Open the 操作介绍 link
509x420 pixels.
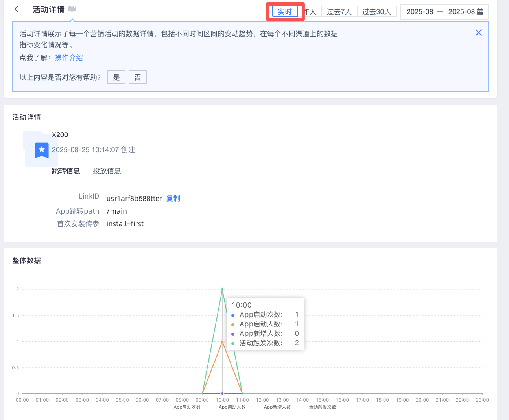point(69,58)
